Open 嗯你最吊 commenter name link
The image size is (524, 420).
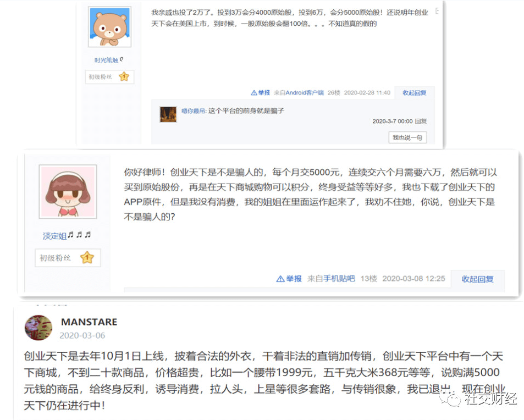pyautogui.click(x=194, y=111)
